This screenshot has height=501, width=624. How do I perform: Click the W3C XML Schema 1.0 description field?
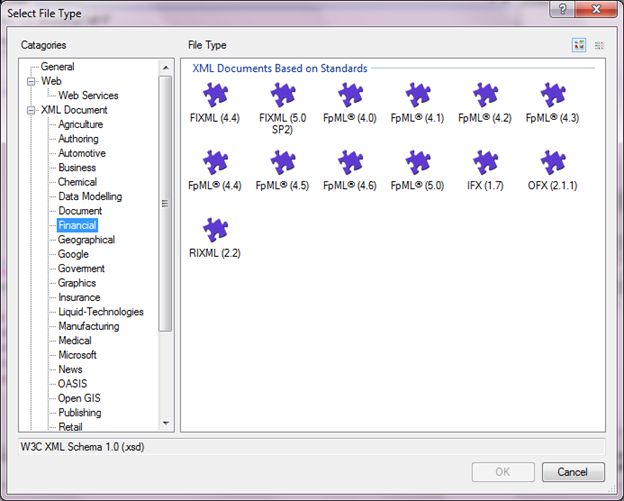tap(312, 447)
